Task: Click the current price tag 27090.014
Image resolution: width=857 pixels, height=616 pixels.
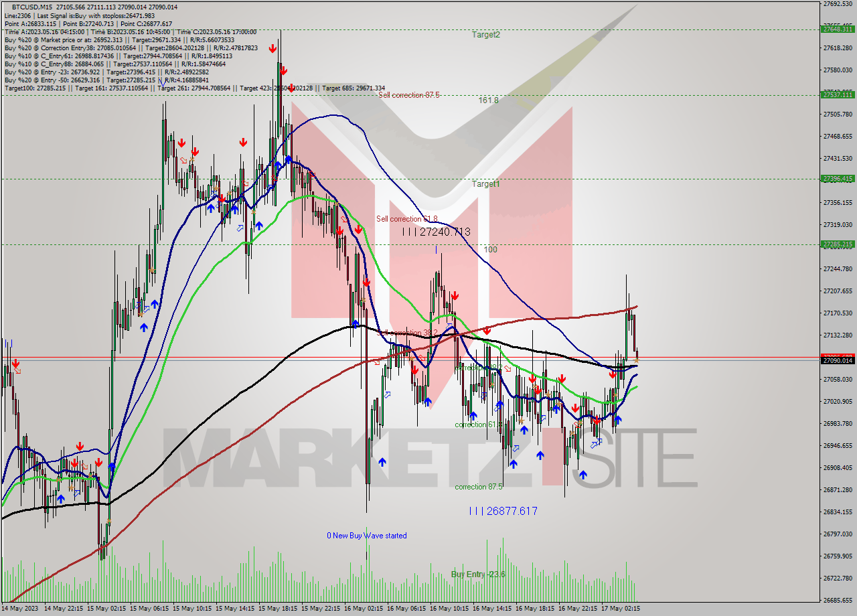Action: 837,360
